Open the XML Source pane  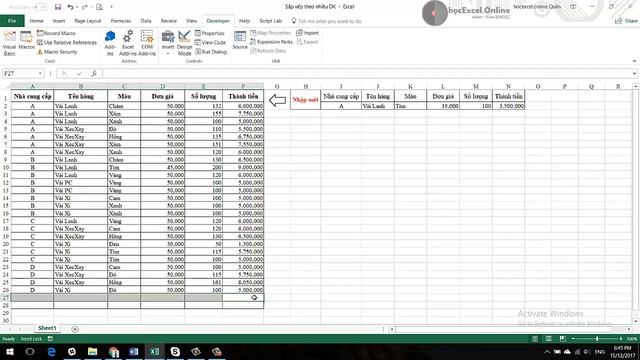(x=240, y=41)
